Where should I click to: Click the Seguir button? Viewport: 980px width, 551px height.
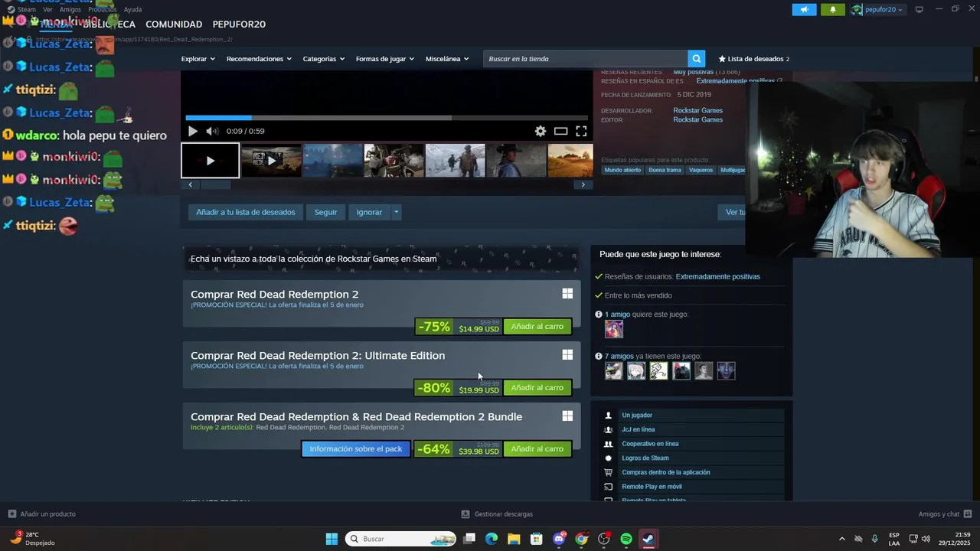(x=325, y=212)
